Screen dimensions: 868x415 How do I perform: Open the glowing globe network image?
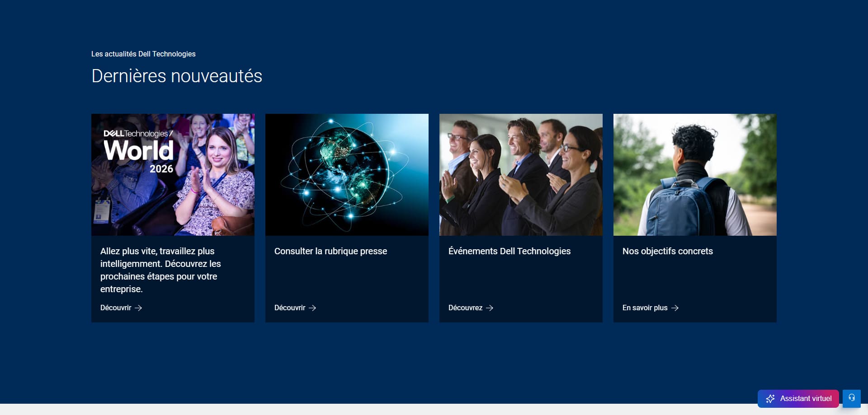click(x=347, y=175)
